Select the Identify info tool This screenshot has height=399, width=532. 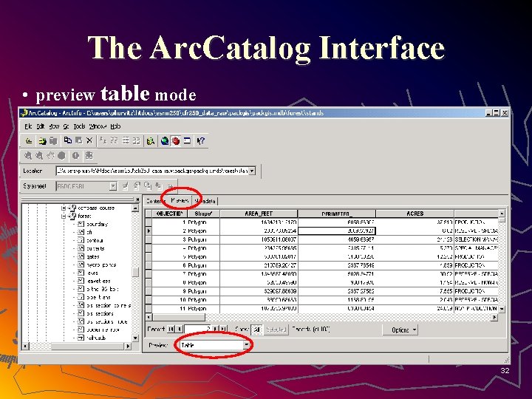coord(75,156)
